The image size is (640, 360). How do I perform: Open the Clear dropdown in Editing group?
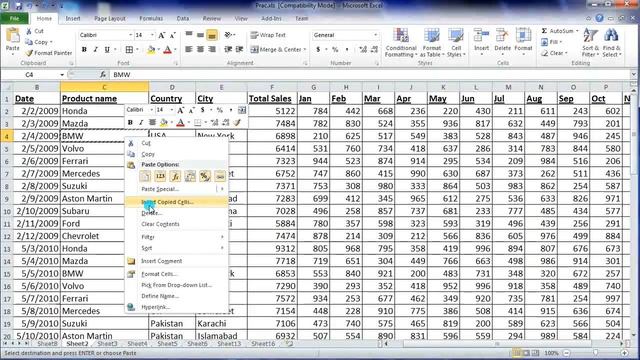pos(554,53)
